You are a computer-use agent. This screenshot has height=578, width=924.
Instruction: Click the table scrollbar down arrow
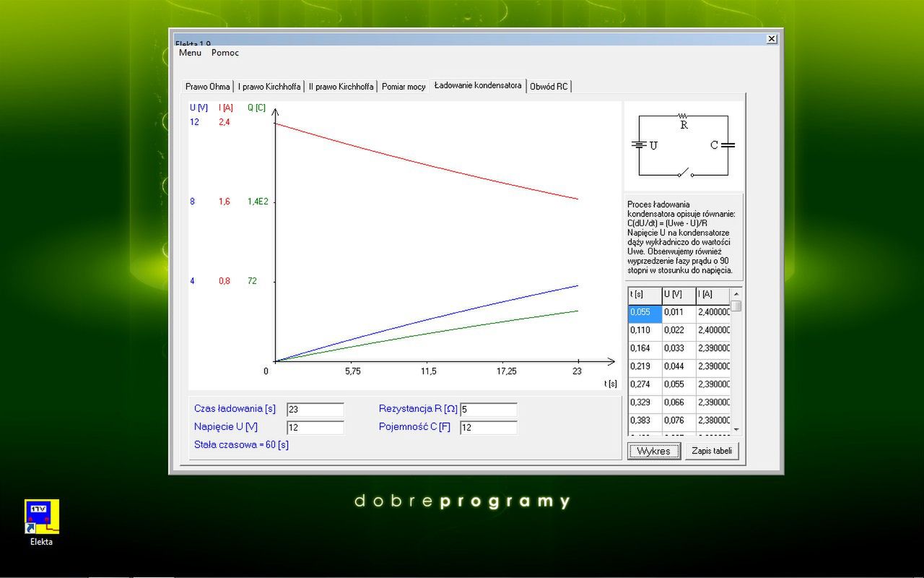click(736, 429)
